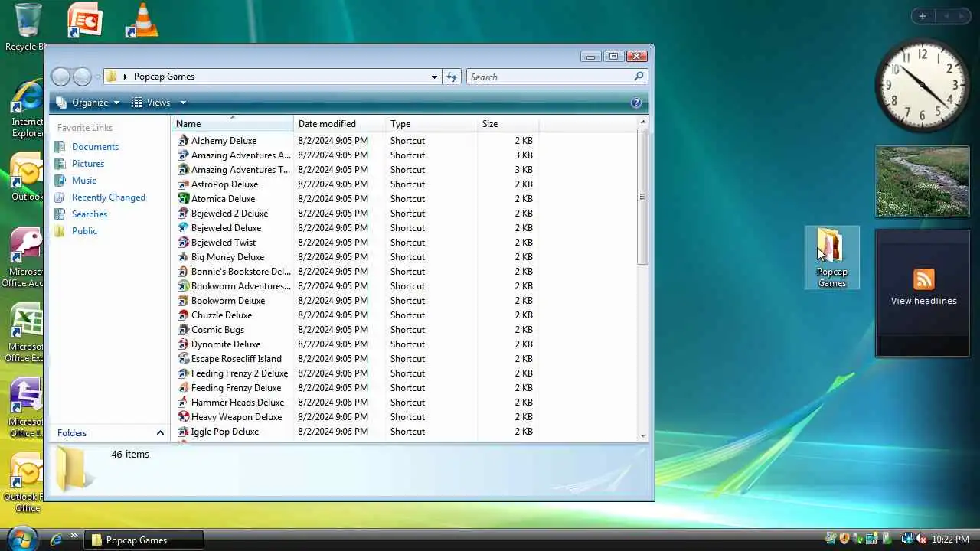Sort by the Size column header
The height and width of the screenshot is (551, 980).
click(x=508, y=124)
